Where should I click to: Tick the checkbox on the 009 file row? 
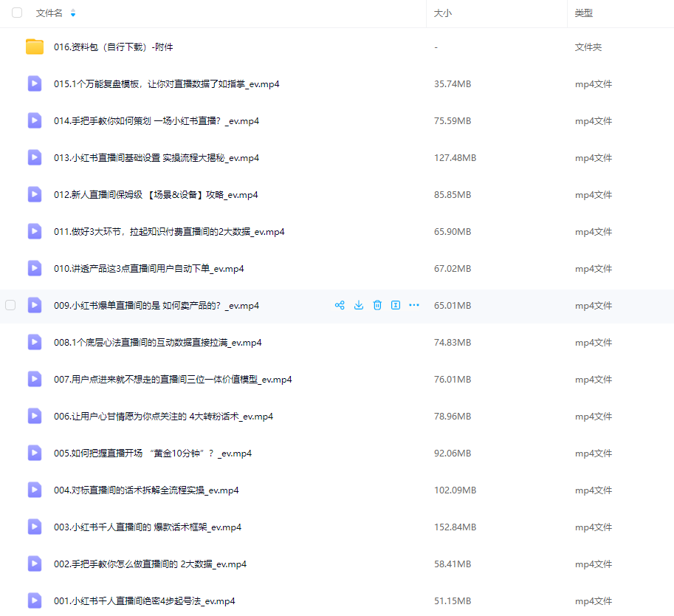pos(10,306)
